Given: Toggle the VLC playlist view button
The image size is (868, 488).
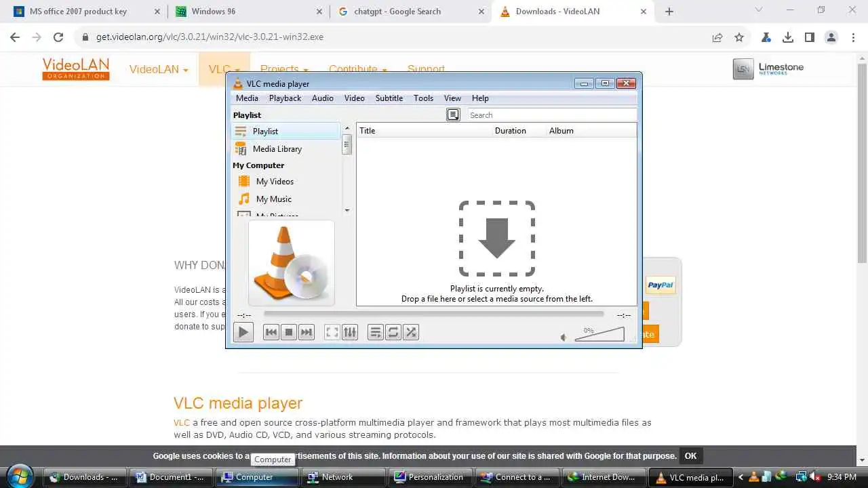Looking at the screenshot, I should pos(376,332).
